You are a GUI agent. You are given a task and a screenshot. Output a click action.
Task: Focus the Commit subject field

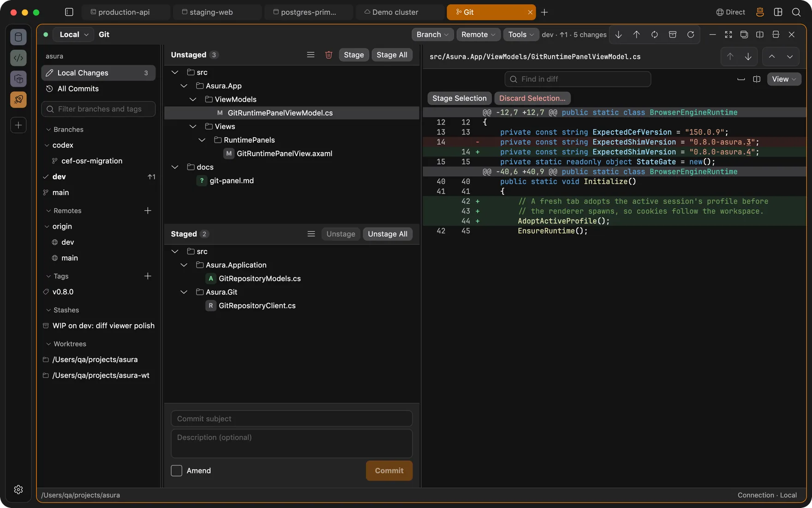tap(292, 419)
